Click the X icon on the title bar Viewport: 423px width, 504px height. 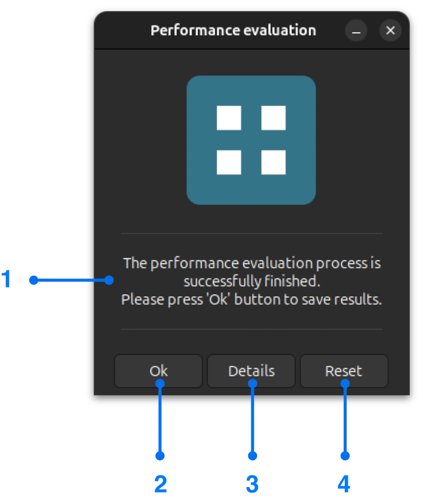point(390,30)
